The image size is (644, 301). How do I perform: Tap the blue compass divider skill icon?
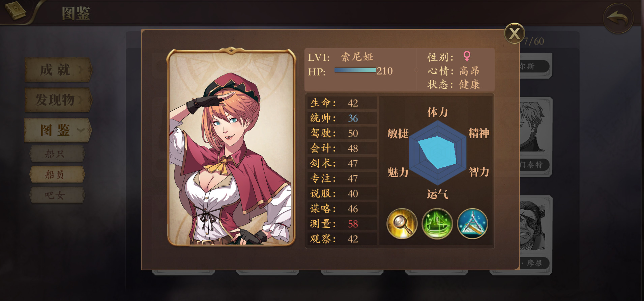coord(472,224)
